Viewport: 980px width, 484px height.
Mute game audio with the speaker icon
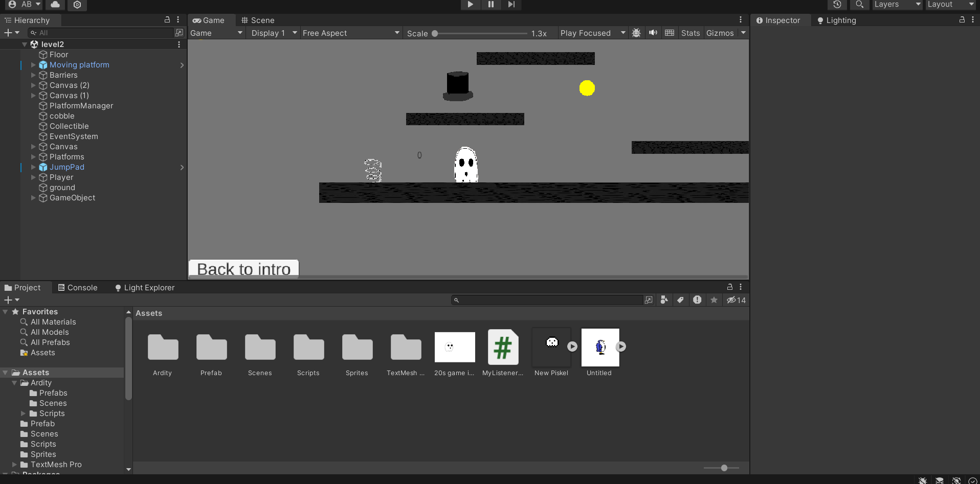(653, 33)
